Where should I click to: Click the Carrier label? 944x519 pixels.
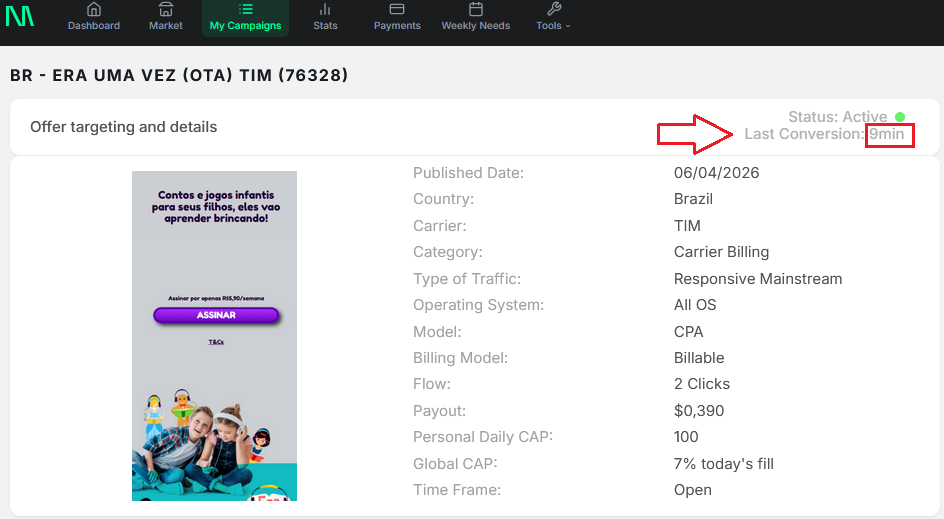[439, 226]
